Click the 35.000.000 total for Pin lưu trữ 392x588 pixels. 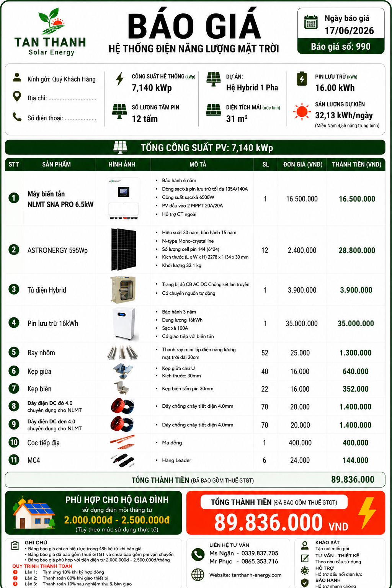(356, 323)
